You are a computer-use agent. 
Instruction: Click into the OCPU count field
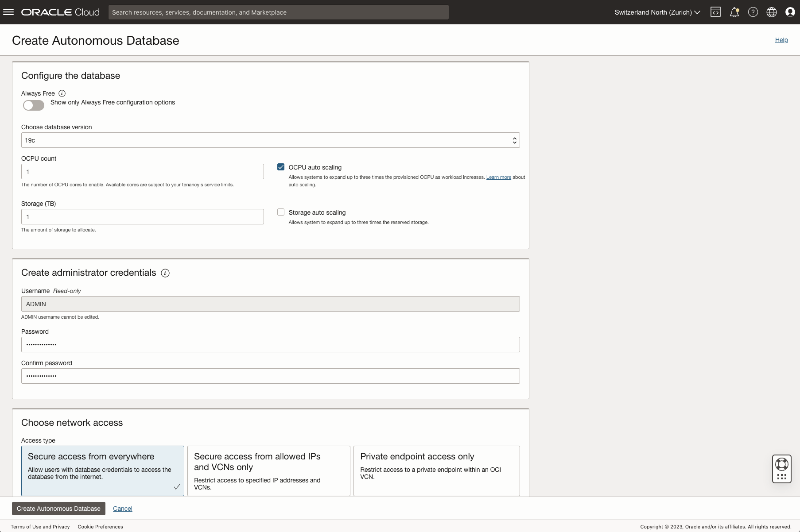coord(142,172)
